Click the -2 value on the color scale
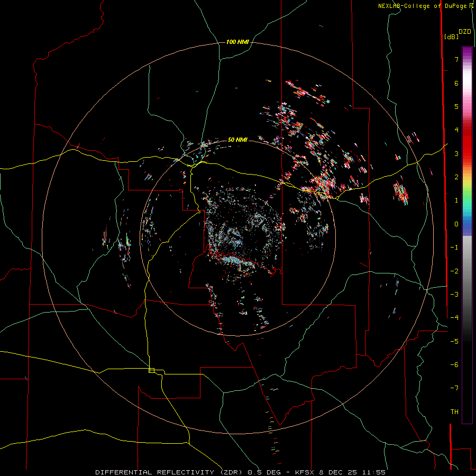476x476 pixels. coord(454,271)
